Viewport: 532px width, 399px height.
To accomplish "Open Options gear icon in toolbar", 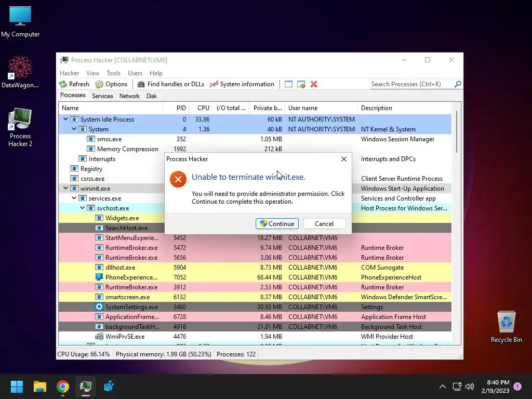I will point(99,84).
